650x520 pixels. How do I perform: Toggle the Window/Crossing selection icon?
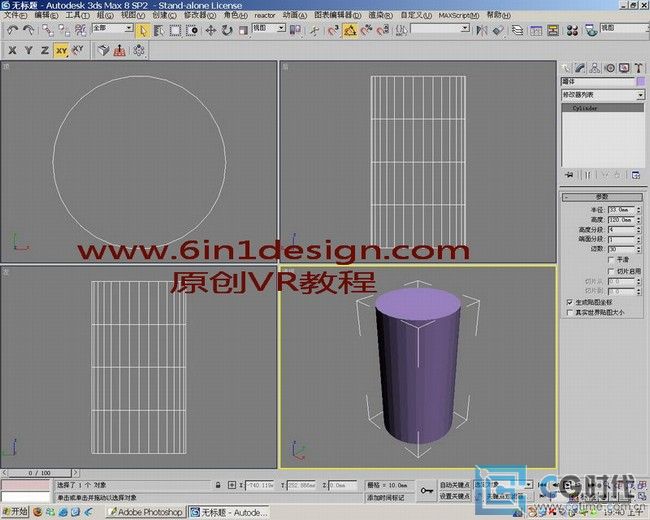[192, 30]
